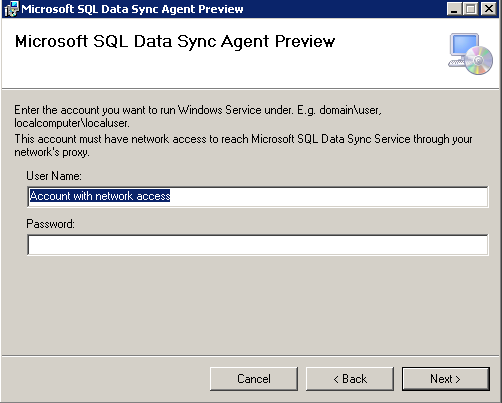Image resolution: width=502 pixels, height=403 pixels.
Task: Click the installer icon in title bar
Action: tap(11, 9)
